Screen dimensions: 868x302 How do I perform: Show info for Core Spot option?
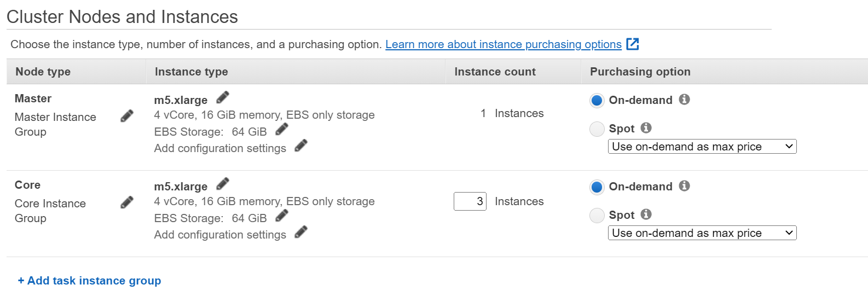click(x=646, y=214)
